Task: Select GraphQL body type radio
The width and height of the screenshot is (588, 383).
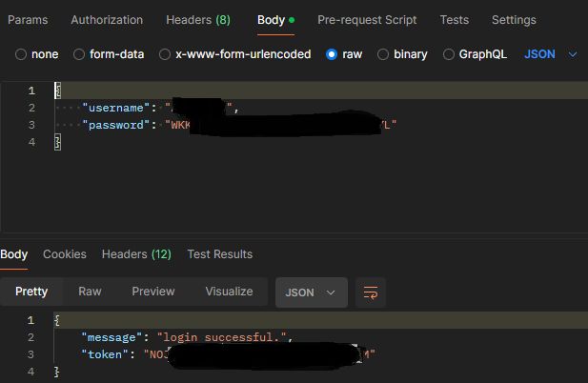Action: click(x=449, y=54)
